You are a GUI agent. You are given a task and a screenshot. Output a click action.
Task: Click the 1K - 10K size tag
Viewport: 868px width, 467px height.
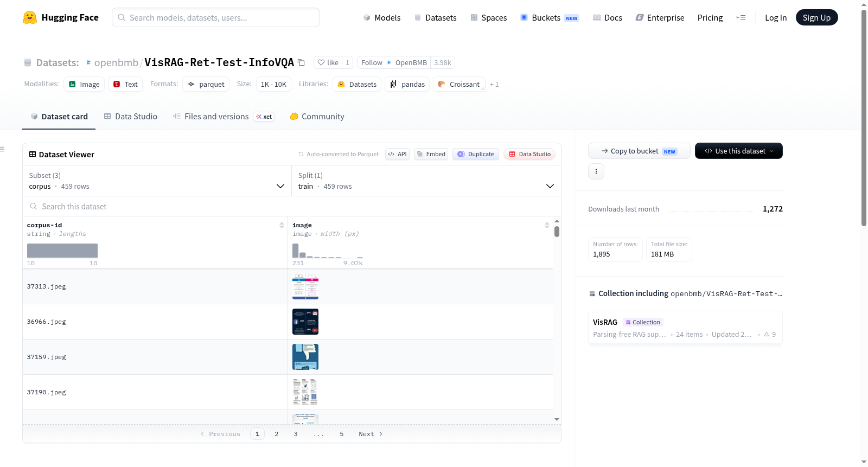coord(273,84)
